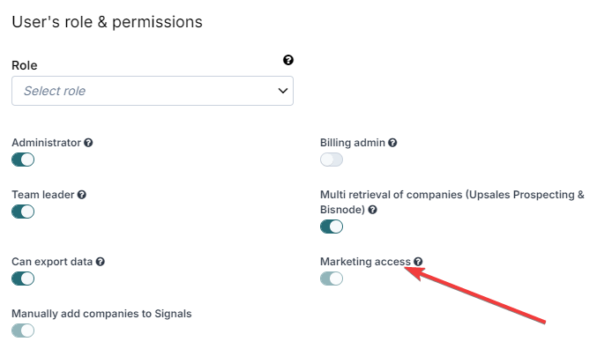Toggle Manually add companies to Signals
This screenshot has height=364, width=597.
[23, 331]
